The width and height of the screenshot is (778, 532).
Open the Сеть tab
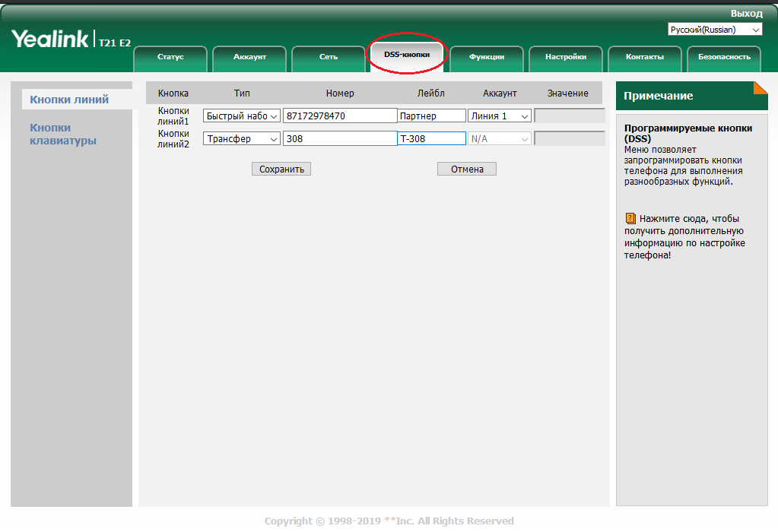click(x=329, y=57)
